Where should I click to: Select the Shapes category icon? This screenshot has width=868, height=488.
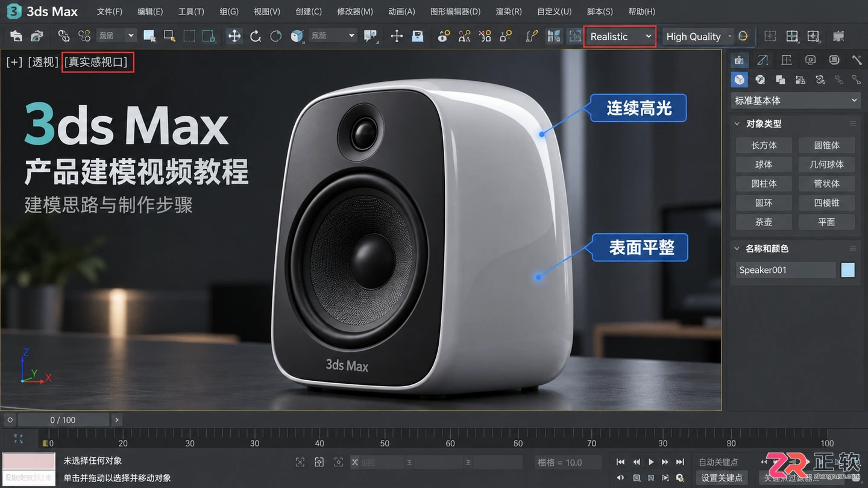click(760, 80)
